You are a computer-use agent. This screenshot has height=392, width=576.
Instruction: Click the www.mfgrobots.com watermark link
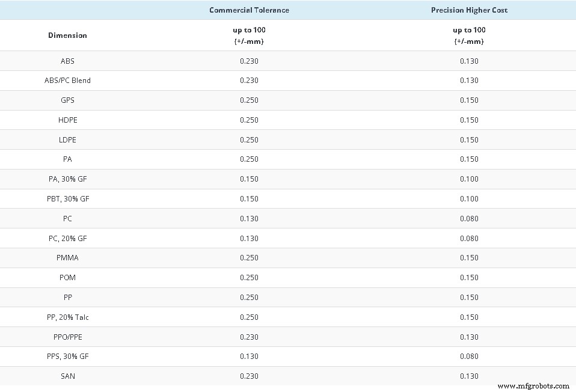(x=533, y=386)
